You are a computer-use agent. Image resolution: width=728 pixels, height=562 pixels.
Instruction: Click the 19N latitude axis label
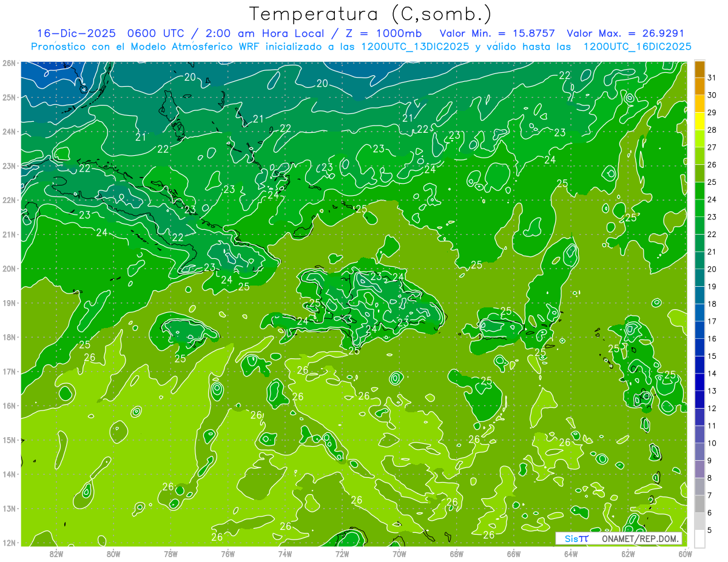click(9, 303)
